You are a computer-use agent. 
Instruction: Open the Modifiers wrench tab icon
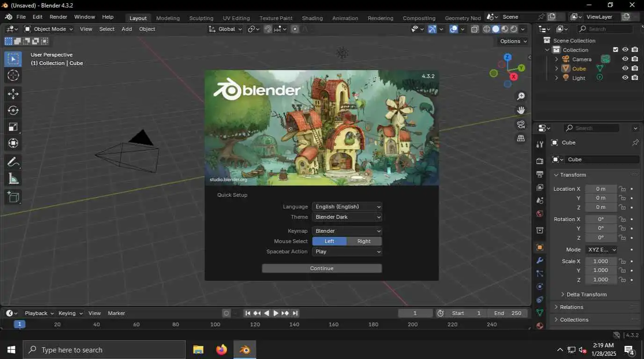tap(540, 260)
